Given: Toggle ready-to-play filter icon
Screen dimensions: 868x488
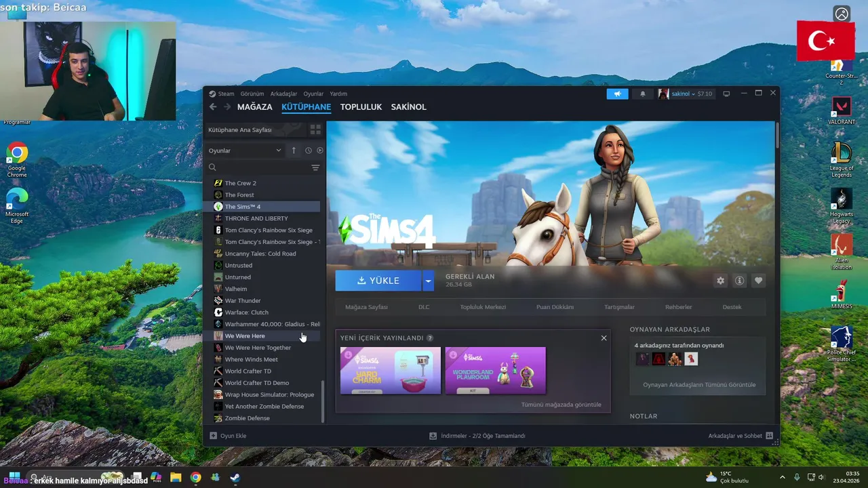Looking at the screenshot, I should (320, 150).
